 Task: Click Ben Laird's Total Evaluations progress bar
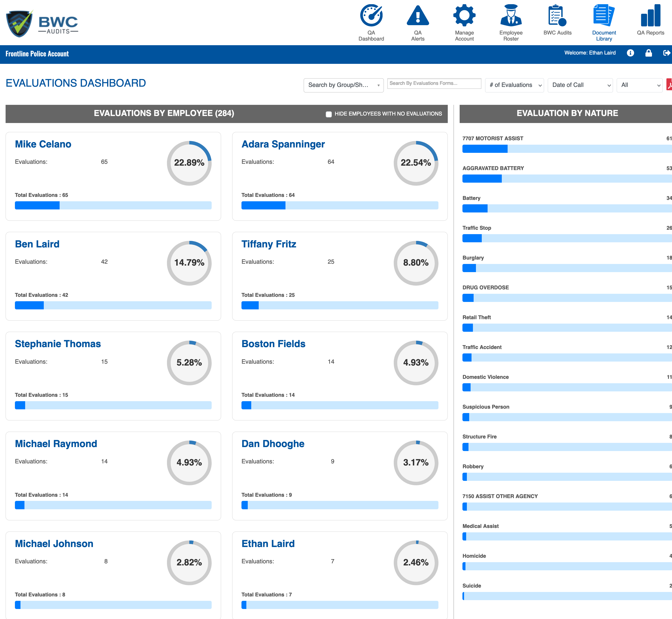(113, 305)
